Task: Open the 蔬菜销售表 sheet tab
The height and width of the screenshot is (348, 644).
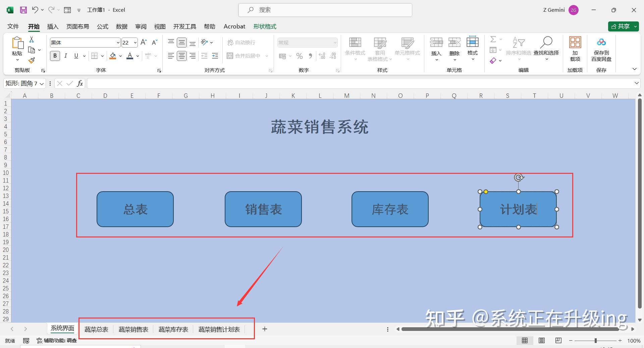Action: (133, 329)
